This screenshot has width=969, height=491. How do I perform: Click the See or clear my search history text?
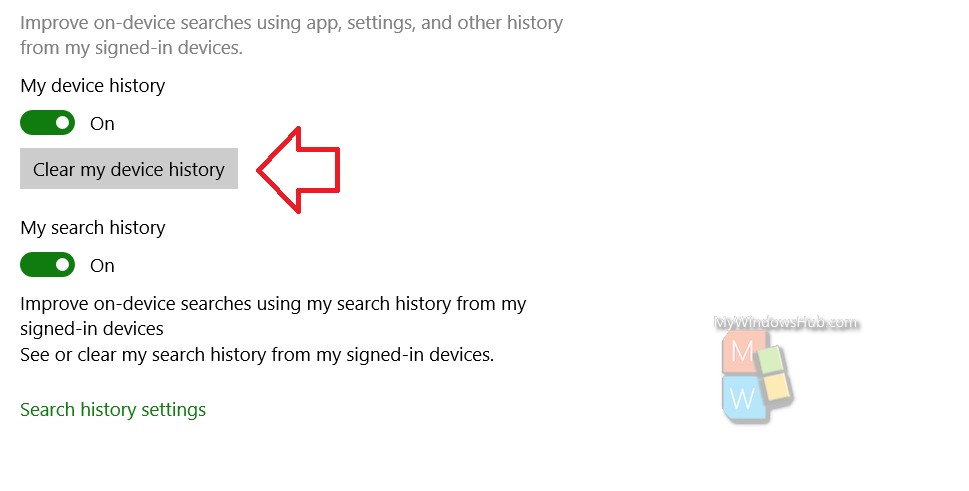click(x=257, y=355)
